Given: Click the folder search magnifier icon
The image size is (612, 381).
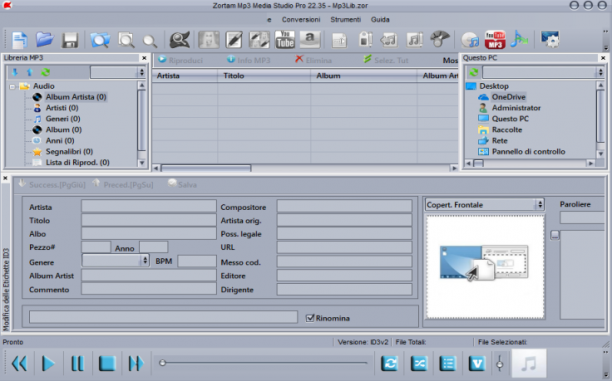Looking at the screenshot, I should pyautogui.click(x=100, y=40).
